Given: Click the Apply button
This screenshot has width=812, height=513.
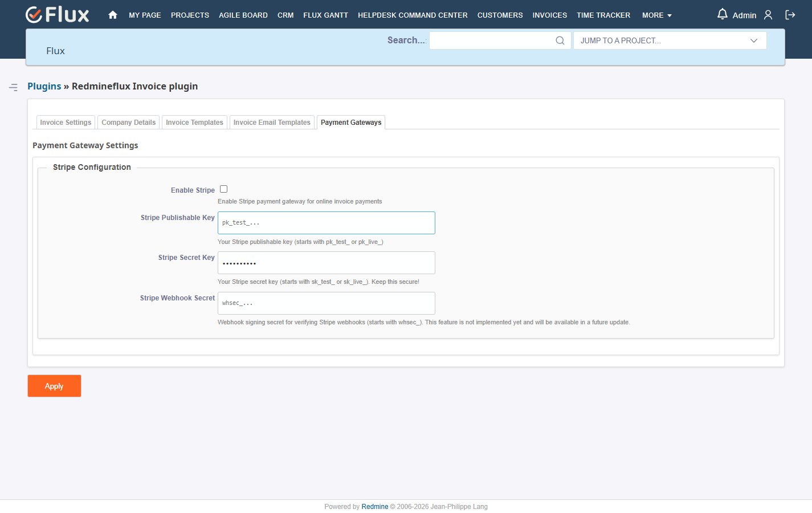Looking at the screenshot, I should (54, 386).
